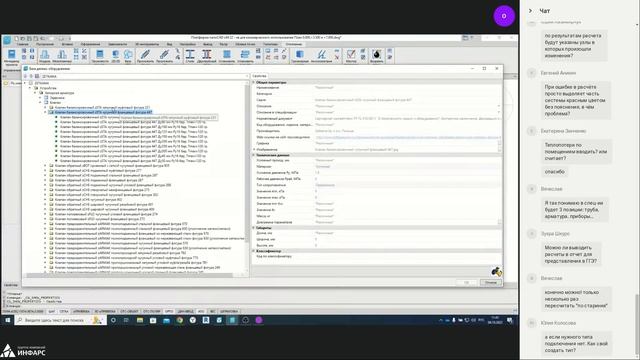
Task: Click the 'Наименование' property value field
Action: coord(407,87)
